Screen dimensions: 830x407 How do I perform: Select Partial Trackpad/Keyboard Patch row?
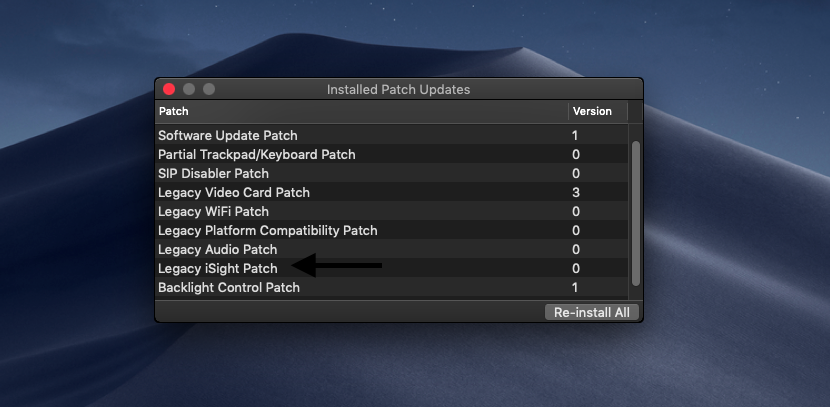392,155
